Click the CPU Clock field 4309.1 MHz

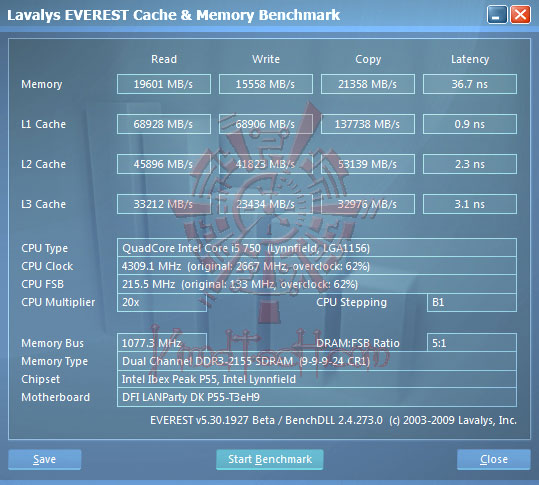coord(317,266)
